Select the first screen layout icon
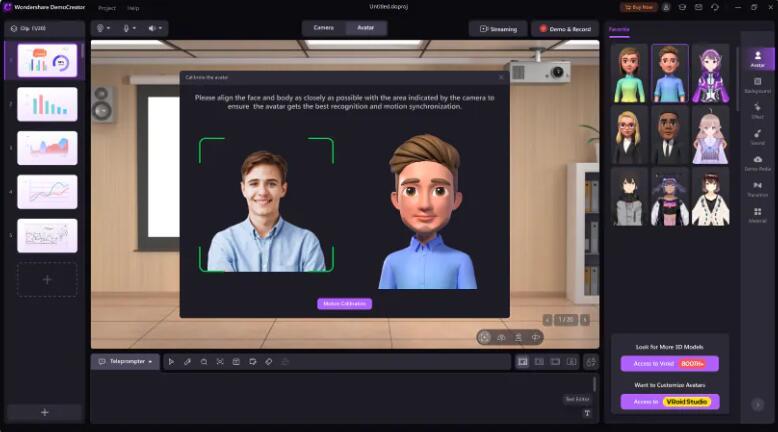 pyautogui.click(x=522, y=362)
